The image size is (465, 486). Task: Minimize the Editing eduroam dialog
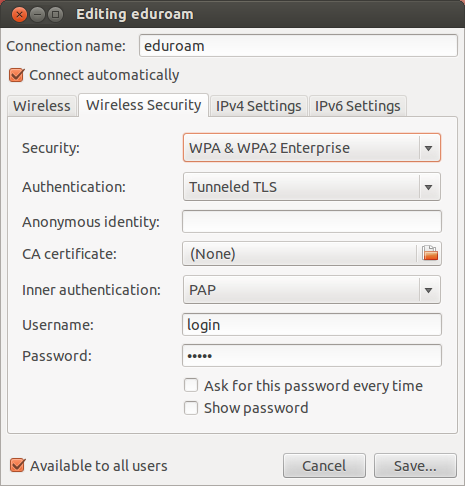(37, 15)
